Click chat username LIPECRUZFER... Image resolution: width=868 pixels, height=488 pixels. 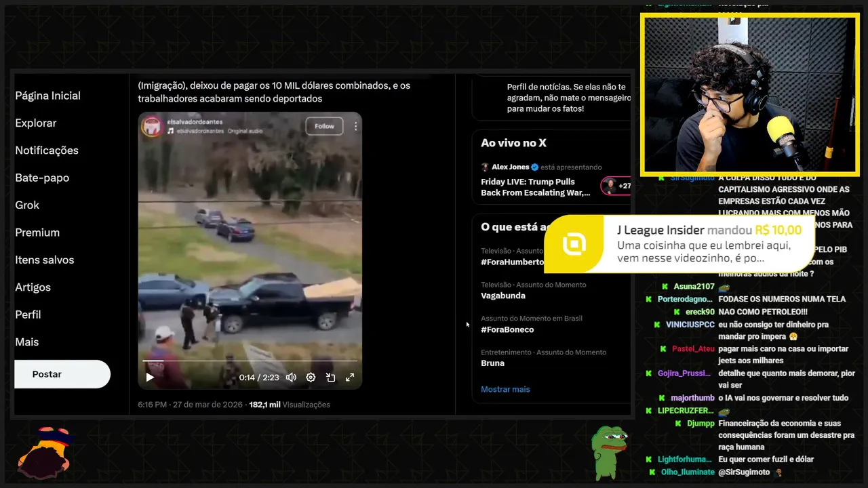[686, 411]
